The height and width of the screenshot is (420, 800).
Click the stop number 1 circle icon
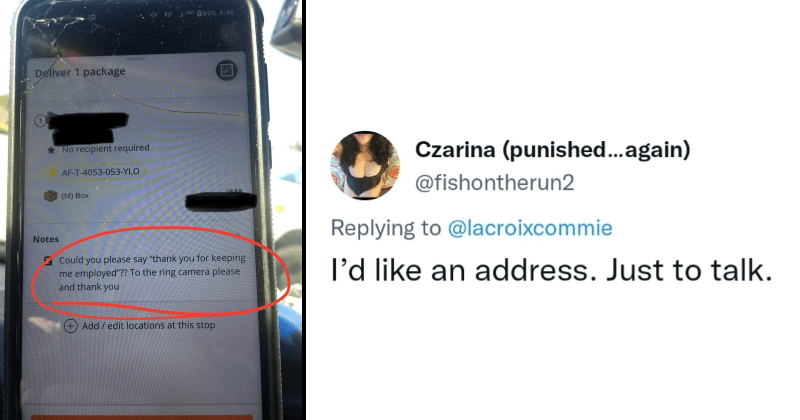(x=40, y=121)
